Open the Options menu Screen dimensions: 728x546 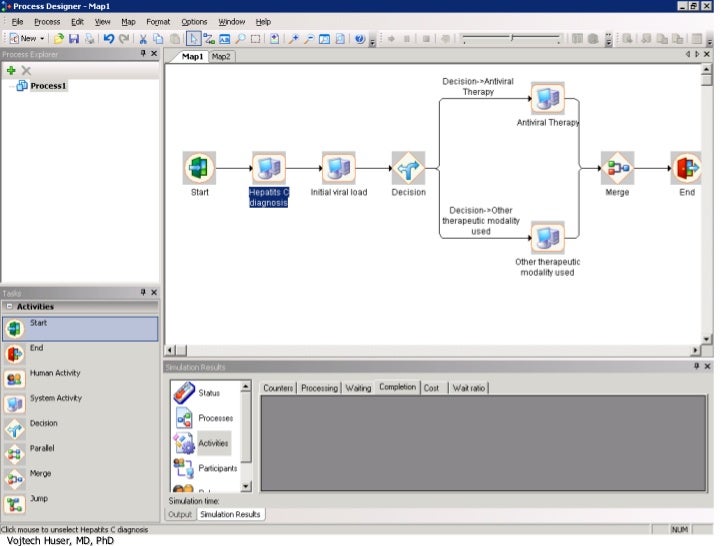point(194,22)
